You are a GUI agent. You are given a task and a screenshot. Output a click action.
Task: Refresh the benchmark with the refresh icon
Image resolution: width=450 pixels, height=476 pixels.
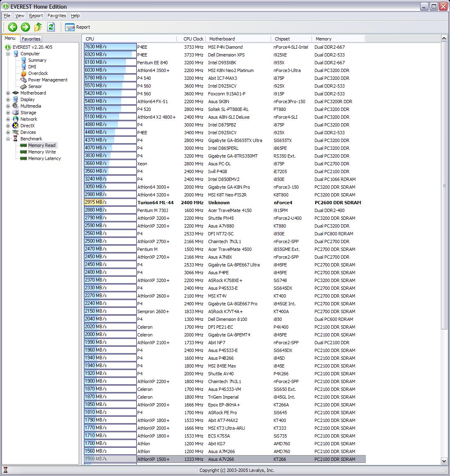[x=51, y=27]
